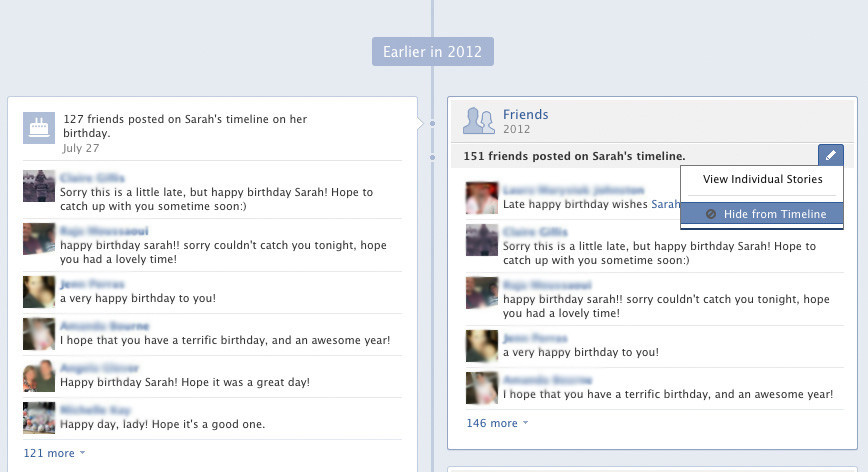This screenshot has width=868, height=472.
Task: Open avatar beside left 'couldn't catch you tonight'
Action: point(39,239)
